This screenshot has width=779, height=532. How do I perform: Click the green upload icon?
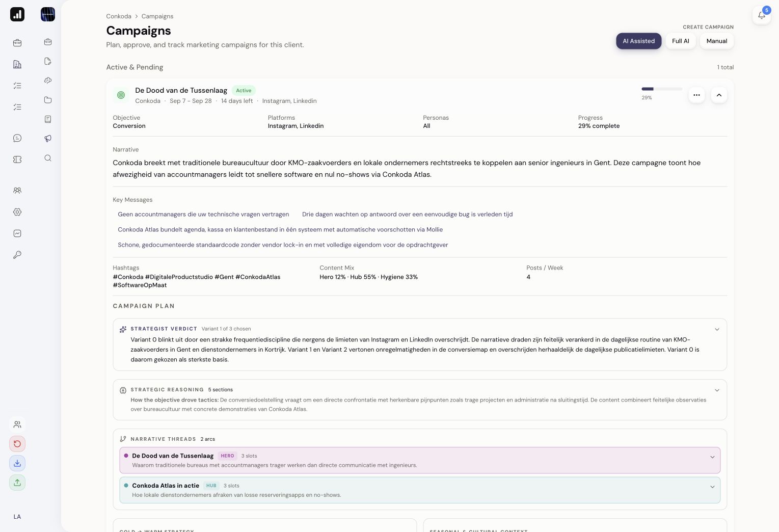tap(17, 483)
